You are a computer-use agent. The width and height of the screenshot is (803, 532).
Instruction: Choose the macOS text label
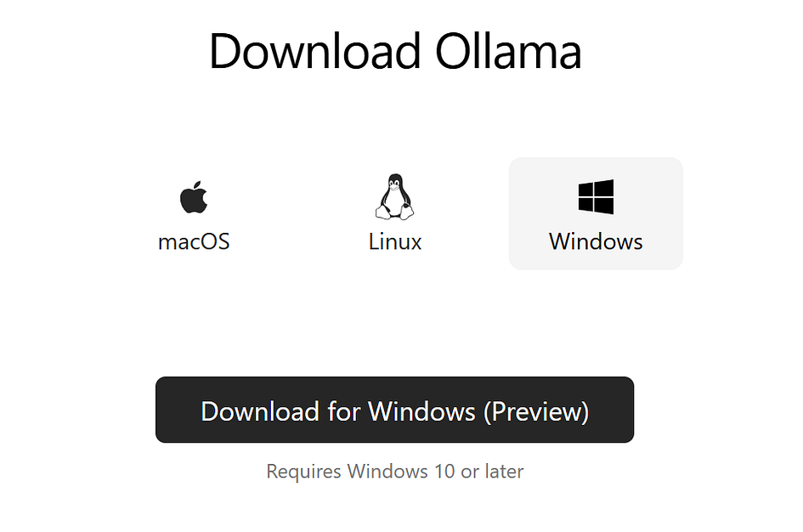tap(194, 241)
